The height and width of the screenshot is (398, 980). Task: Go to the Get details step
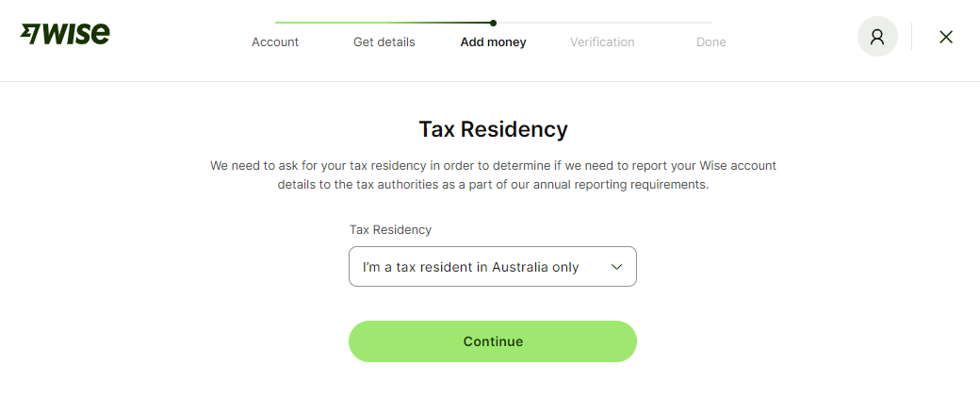tap(384, 41)
